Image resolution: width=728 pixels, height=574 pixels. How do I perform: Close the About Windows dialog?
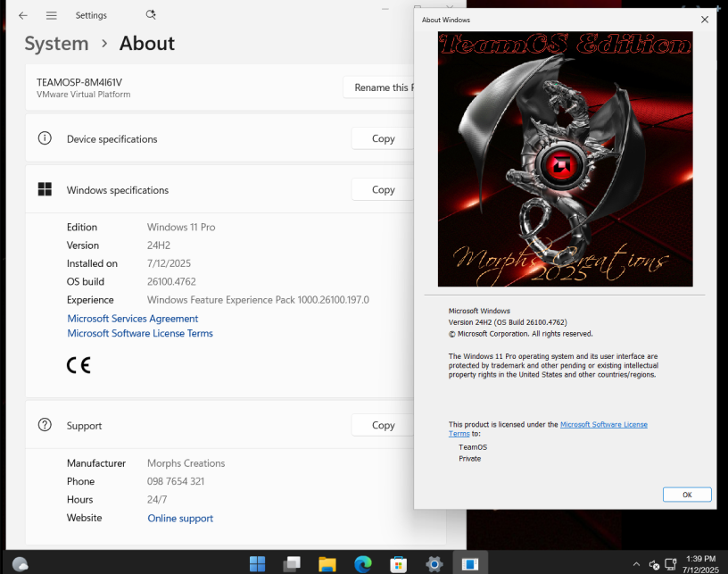[705, 20]
